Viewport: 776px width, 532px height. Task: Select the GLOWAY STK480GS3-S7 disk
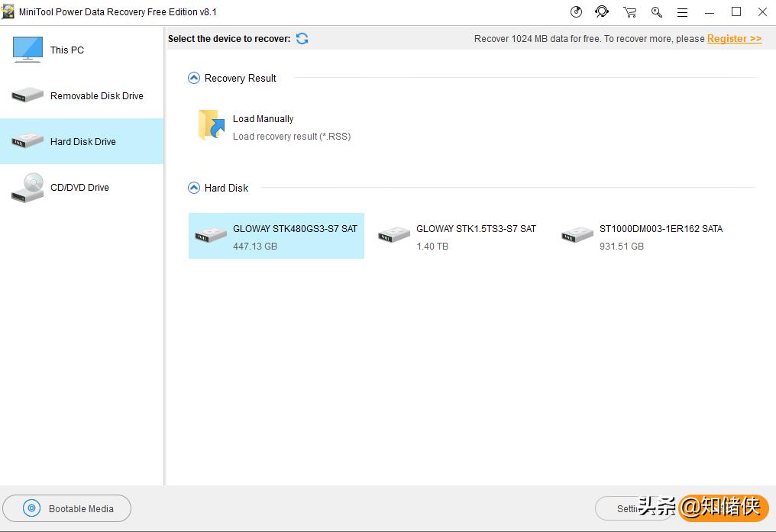click(x=276, y=236)
